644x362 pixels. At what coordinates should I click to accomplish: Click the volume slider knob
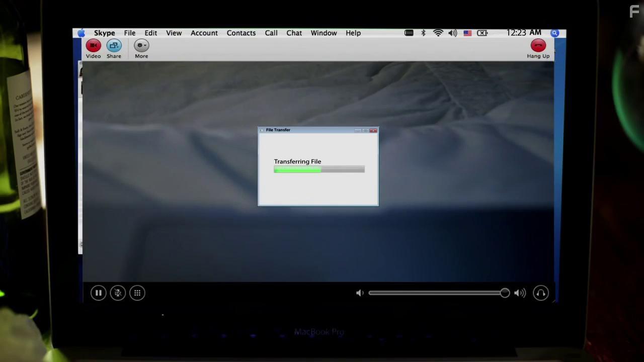(x=505, y=293)
